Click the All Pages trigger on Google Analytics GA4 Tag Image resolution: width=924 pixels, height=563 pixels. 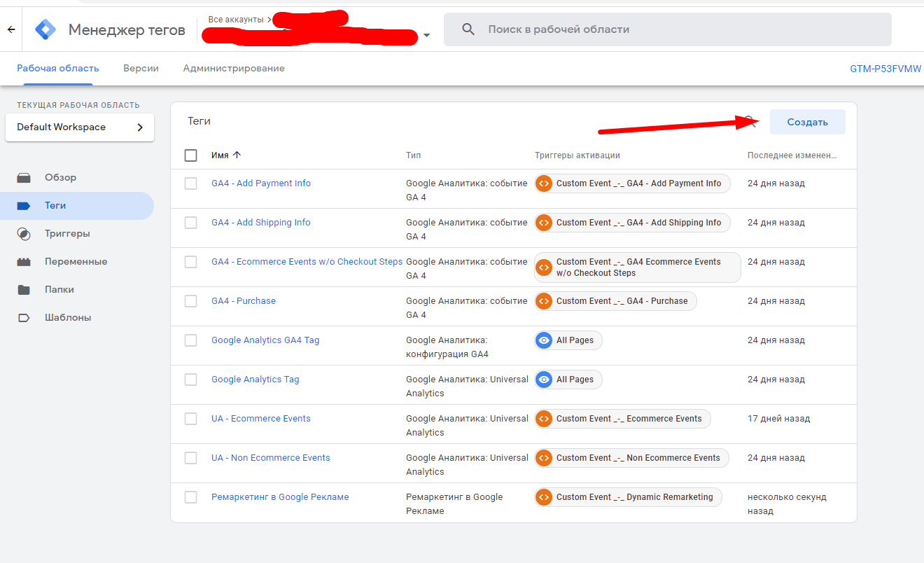pos(568,340)
